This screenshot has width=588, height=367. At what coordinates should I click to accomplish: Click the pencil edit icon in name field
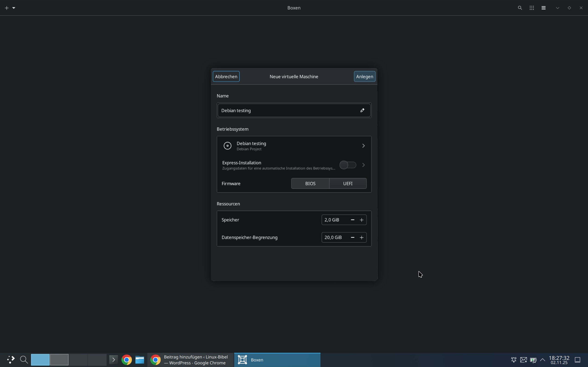click(362, 110)
